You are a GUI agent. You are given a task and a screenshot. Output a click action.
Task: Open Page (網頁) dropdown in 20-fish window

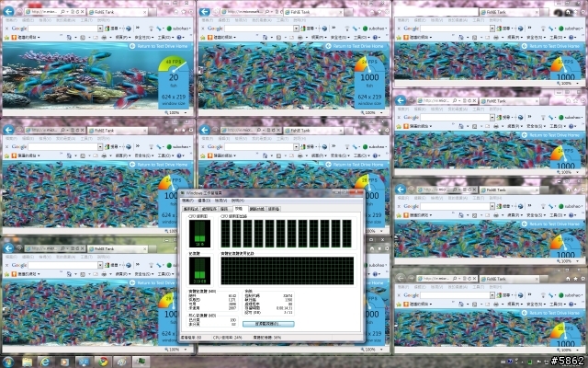tap(123, 37)
